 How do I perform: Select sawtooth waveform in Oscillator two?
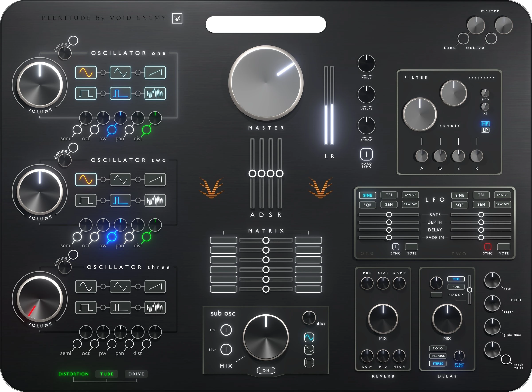(155, 180)
